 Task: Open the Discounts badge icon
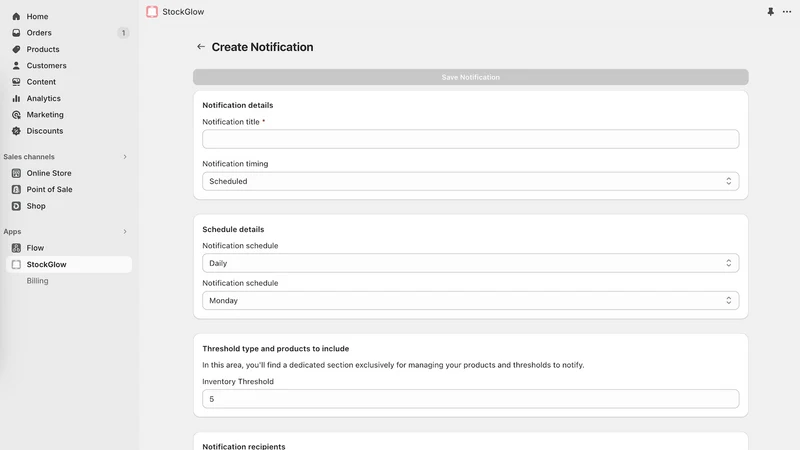[x=16, y=131]
